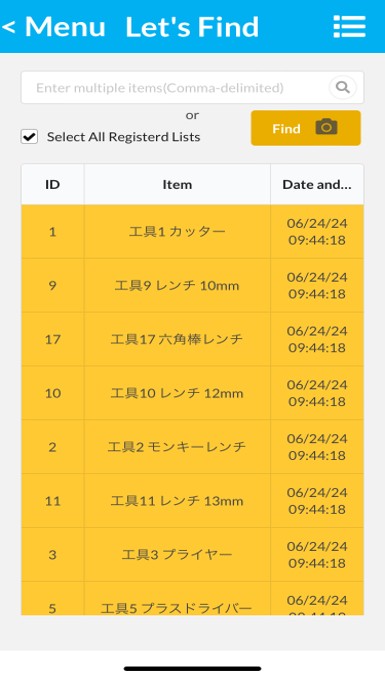Select row 工具10 レンチ 12mm
This screenshot has width=385, height=678.
click(x=192, y=393)
